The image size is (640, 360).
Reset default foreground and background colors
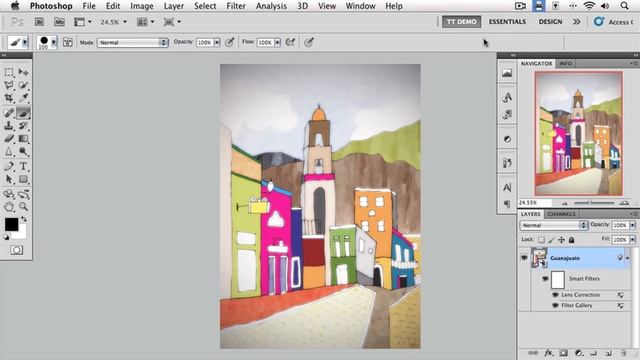coord(6,237)
